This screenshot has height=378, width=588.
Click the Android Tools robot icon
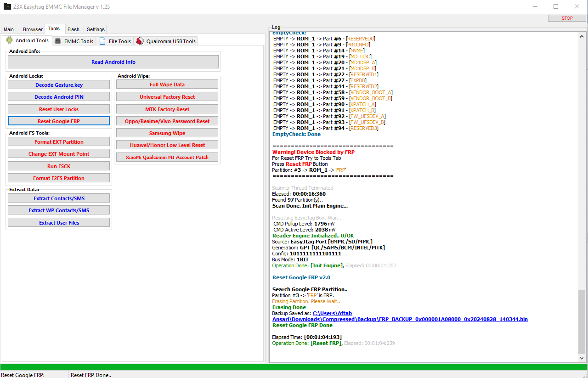[9, 40]
